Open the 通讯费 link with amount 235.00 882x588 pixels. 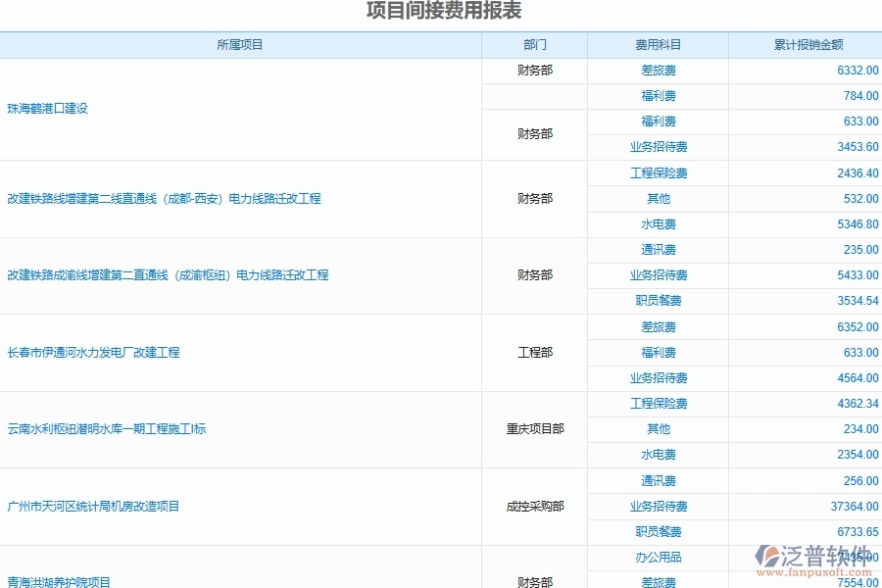658,249
